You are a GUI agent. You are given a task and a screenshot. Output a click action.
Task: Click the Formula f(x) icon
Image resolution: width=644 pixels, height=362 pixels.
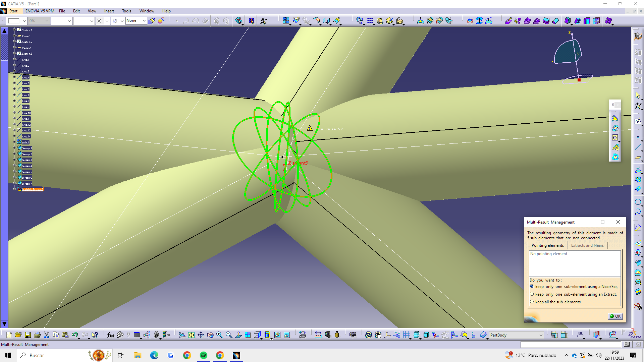(110, 335)
